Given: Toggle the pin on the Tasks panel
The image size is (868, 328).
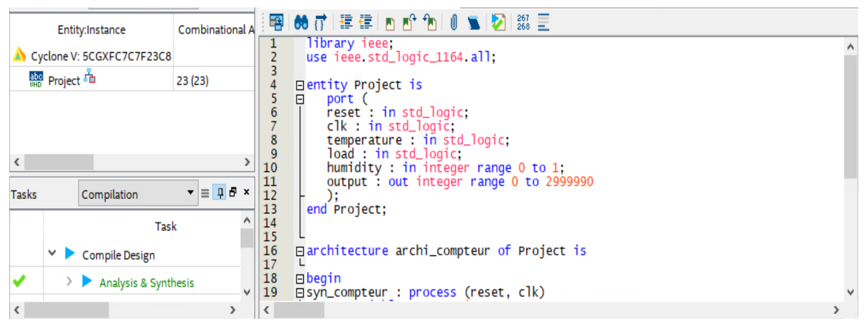Looking at the screenshot, I should click(x=220, y=193).
